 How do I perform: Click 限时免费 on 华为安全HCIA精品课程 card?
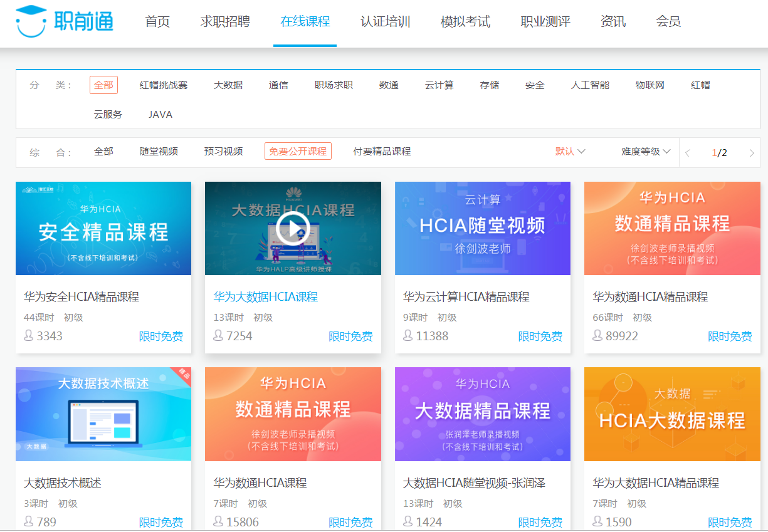161,336
